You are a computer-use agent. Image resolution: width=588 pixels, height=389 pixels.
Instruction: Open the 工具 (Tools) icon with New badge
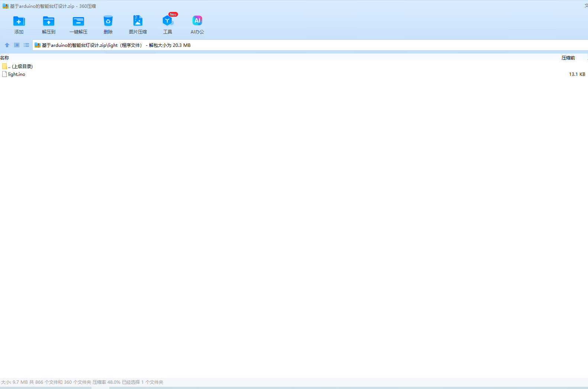click(168, 21)
